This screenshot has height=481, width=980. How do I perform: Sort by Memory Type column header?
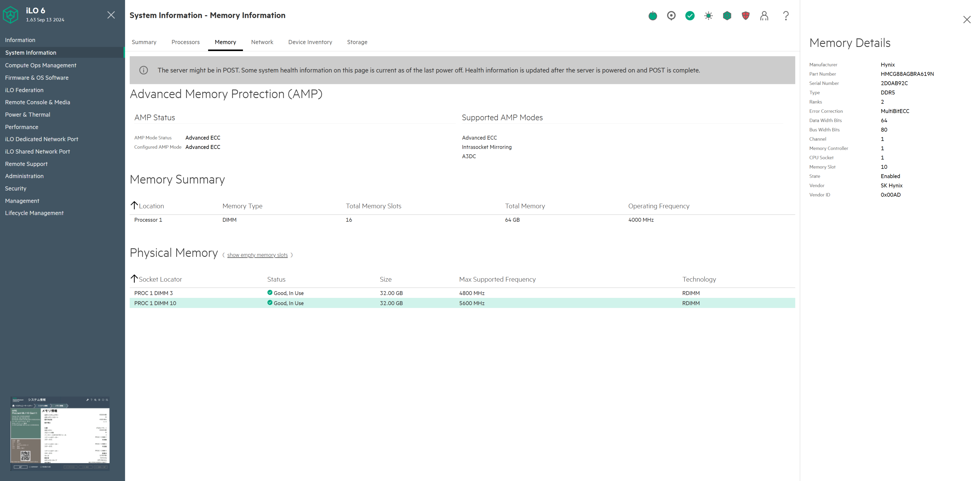click(x=242, y=206)
